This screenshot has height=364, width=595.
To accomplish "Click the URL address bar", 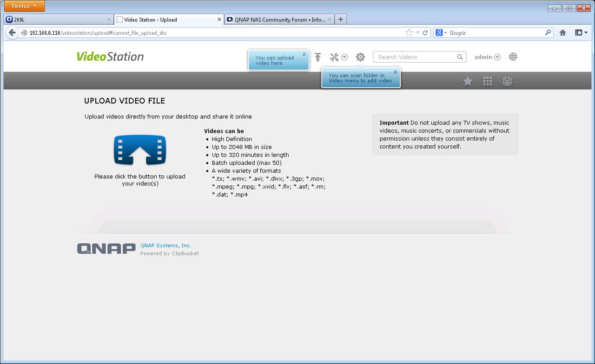I will [214, 33].
